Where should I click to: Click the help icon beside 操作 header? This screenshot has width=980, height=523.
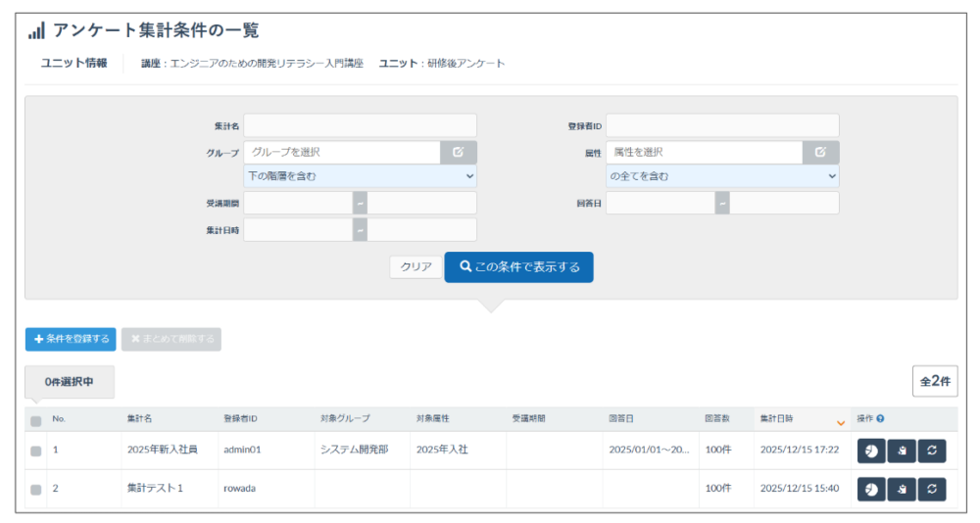880,419
